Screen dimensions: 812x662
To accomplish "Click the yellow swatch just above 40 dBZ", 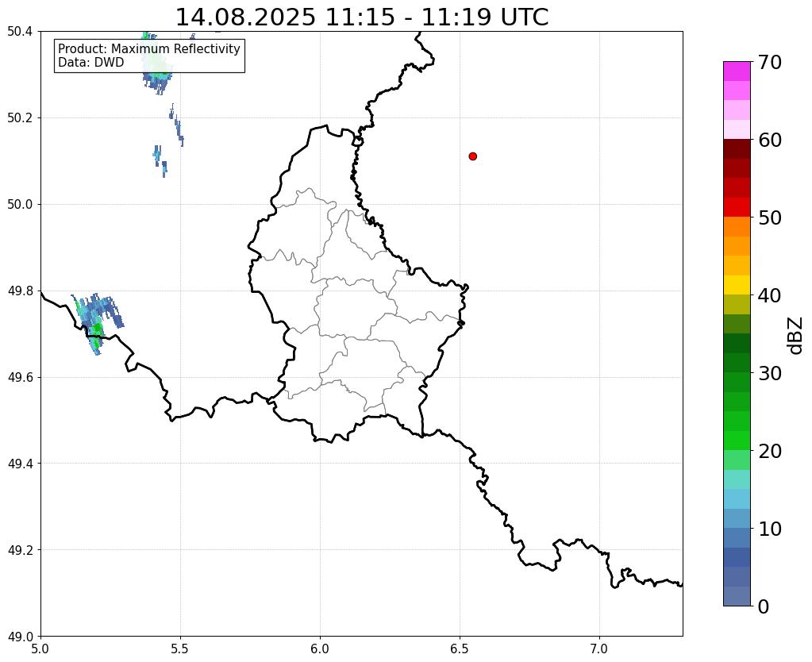I will click(x=737, y=285).
